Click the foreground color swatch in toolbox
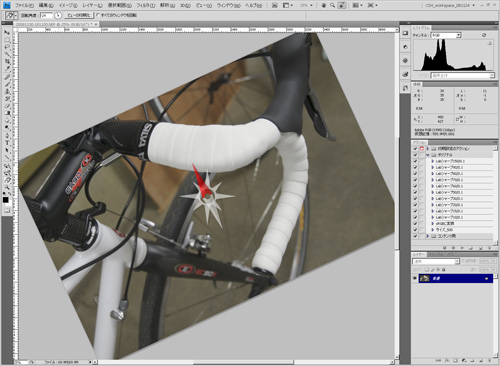 [6, 200]
